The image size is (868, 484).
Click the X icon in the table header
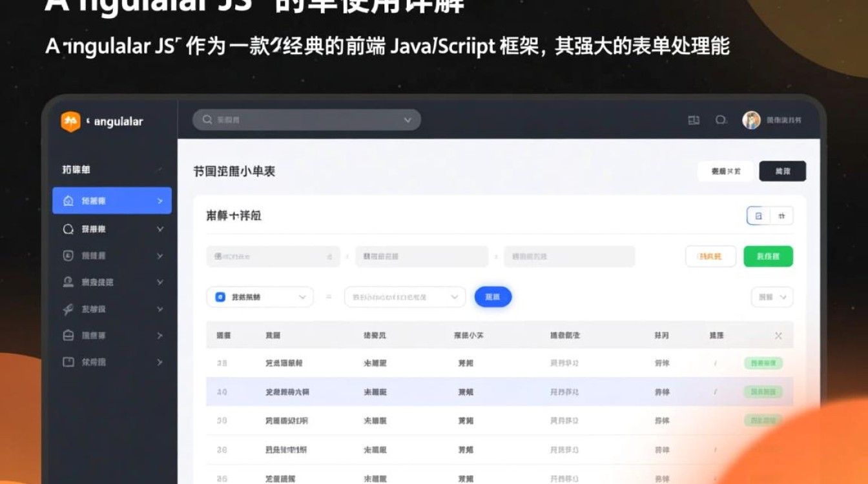tap(778, 336)
